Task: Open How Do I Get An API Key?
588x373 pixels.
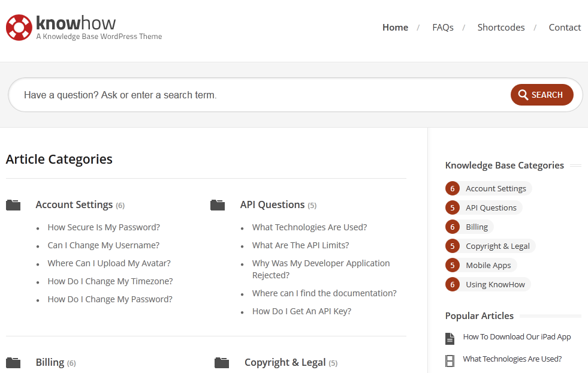Action: point(301,311)
